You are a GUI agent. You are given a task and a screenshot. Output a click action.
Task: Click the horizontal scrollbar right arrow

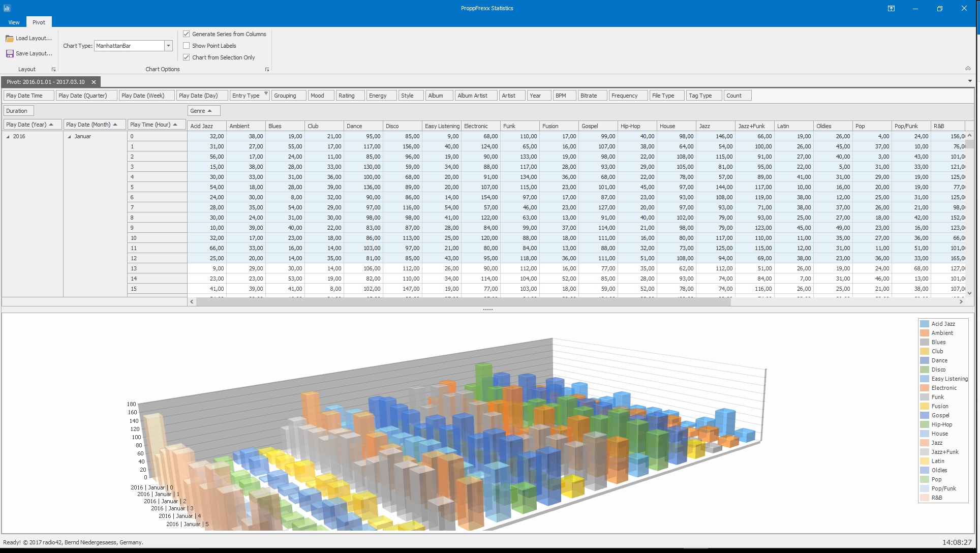(961, 301)
